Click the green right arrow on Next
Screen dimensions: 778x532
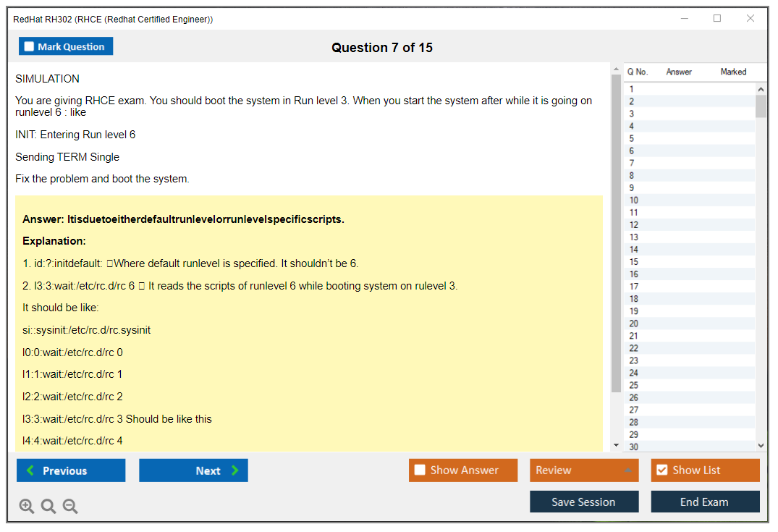pos(235,470)
